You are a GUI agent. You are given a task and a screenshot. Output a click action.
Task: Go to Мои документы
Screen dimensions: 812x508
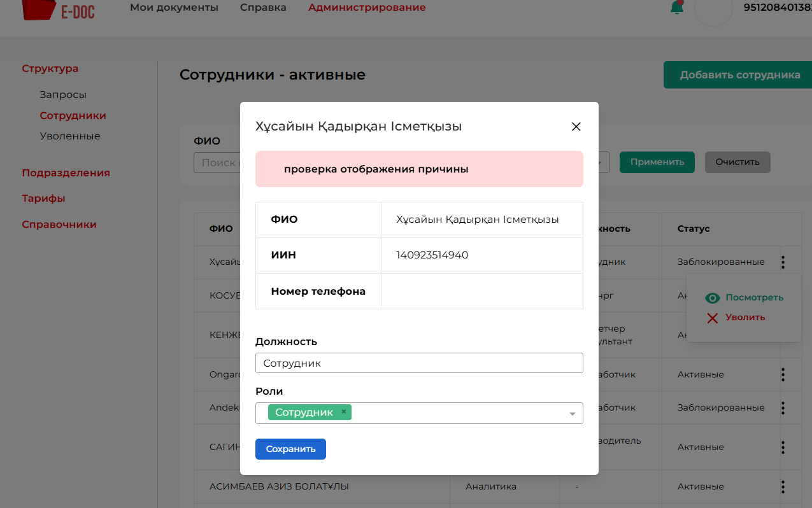(174, 8)
